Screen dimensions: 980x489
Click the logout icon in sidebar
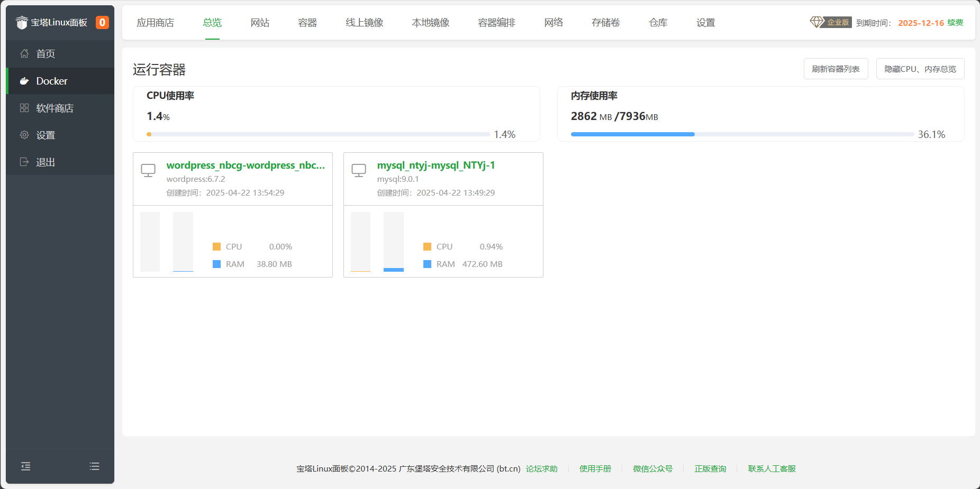click(24, 162)
